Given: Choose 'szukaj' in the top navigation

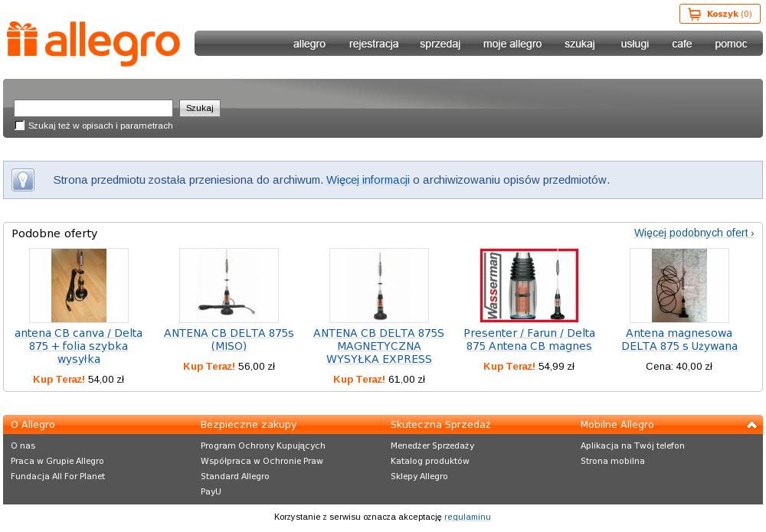Looking at the screenshot, I should tap(580, 44).
